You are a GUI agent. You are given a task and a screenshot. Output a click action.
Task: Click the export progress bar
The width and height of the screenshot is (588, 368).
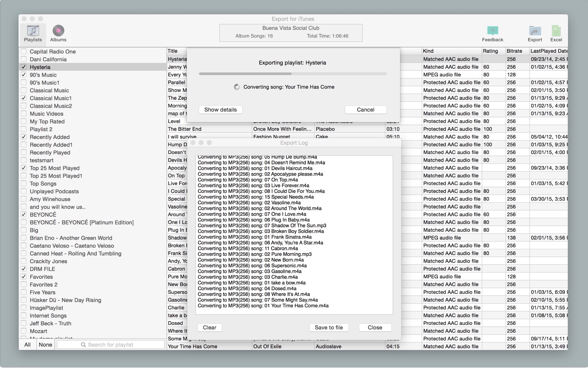click(x=292, y=74)
